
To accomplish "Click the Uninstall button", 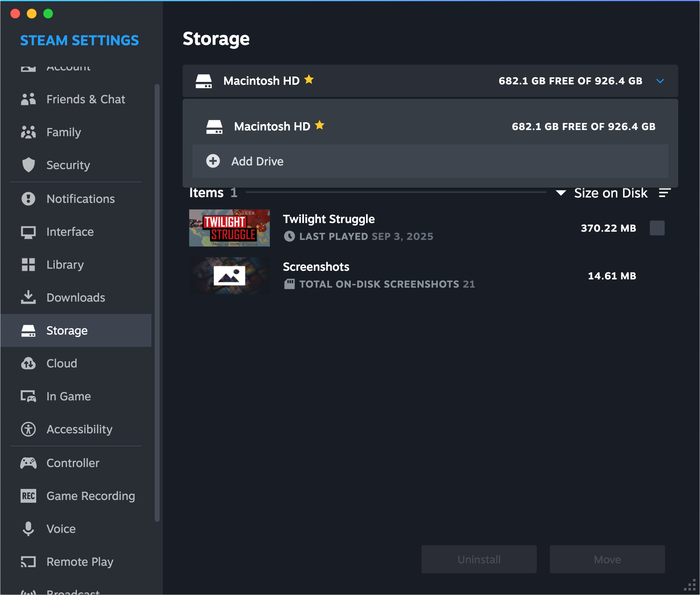I will tap(479, 559).
